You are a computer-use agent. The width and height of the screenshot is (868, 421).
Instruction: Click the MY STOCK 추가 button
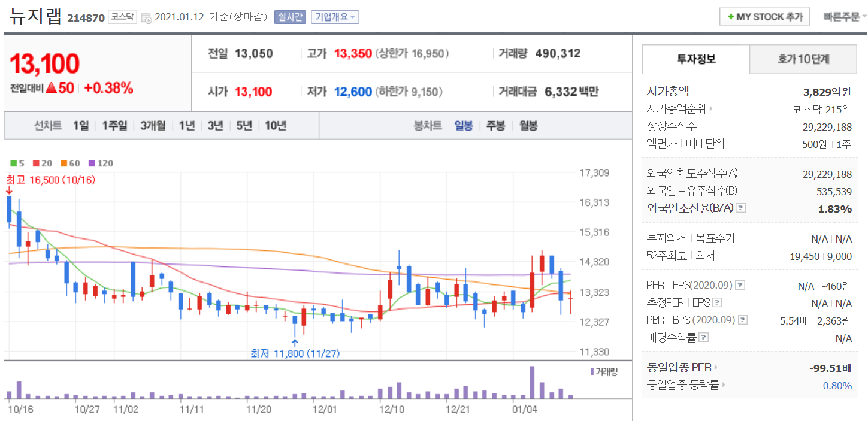764,17
